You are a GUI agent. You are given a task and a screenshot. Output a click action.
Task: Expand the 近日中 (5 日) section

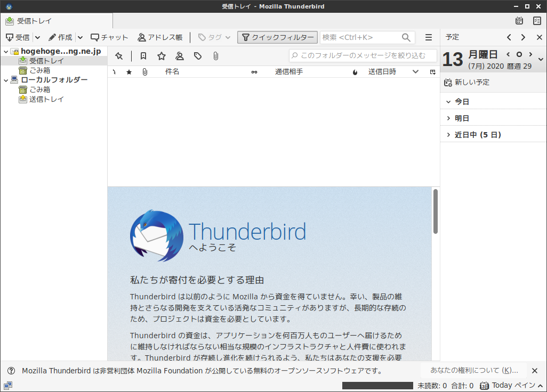point(448,135)
